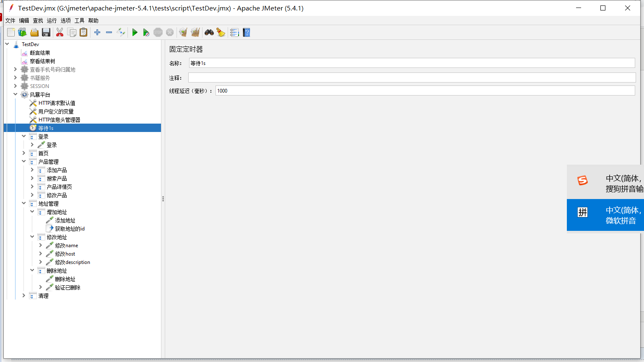This screenshot has width=644, height=362.
Task: Open the 工具 menu
Action: (79, 21)
